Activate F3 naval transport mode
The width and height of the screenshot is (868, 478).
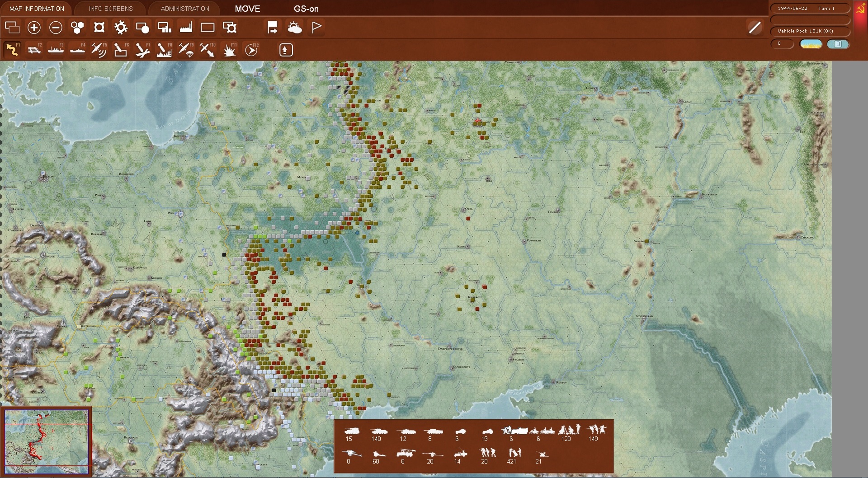56,50
